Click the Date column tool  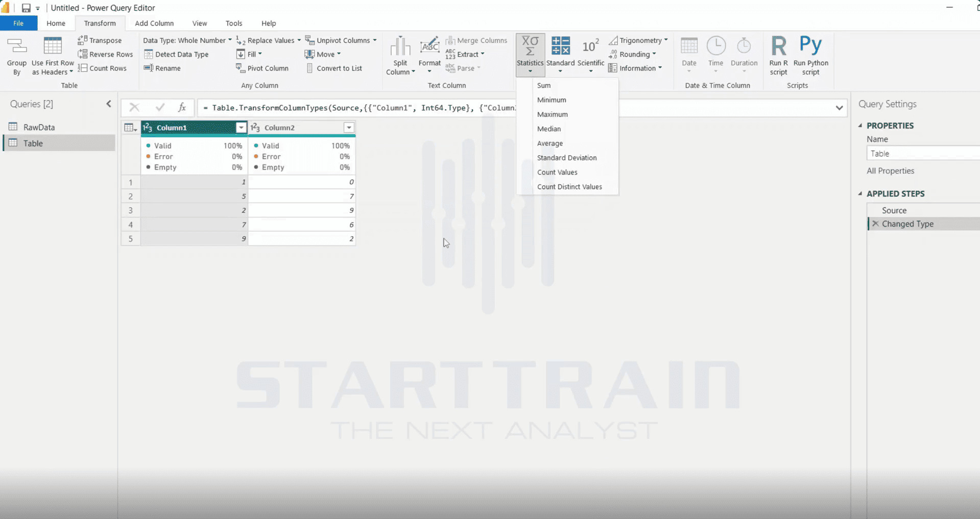coord(689,55)
